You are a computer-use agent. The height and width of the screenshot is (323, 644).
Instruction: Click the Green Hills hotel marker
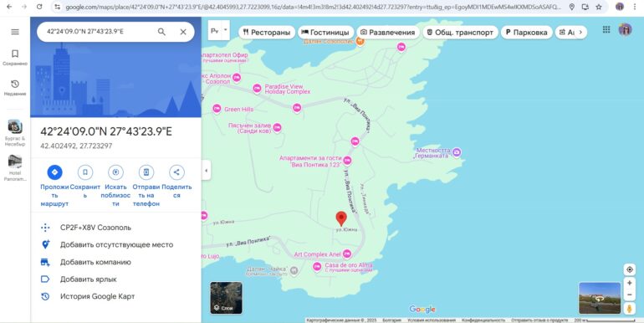tap(217, 109)
